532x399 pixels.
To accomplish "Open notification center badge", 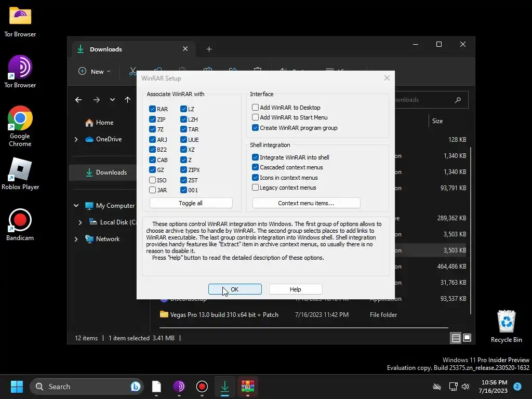I will click(517, 387).
